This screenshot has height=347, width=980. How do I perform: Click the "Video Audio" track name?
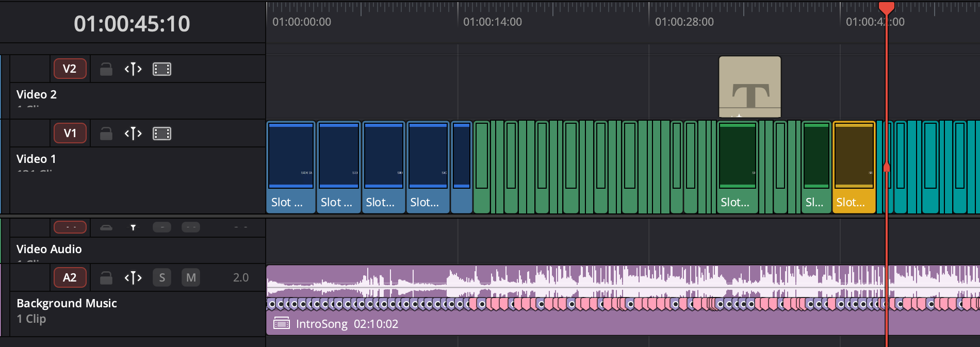49,249
